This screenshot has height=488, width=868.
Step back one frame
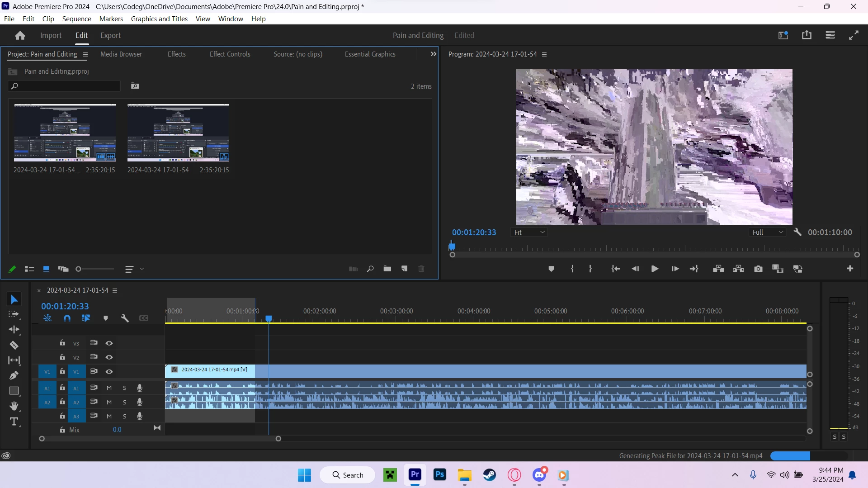[635, 269]
